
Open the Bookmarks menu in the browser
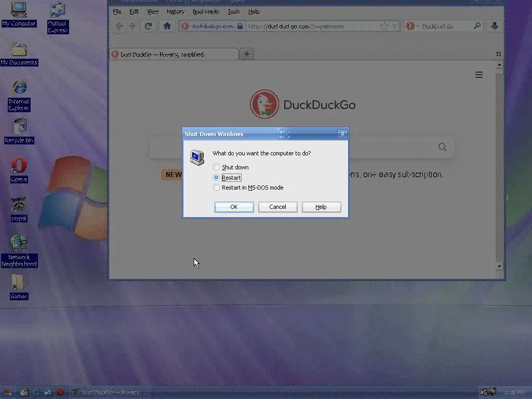pyautogui.click(x=206, y=11)
